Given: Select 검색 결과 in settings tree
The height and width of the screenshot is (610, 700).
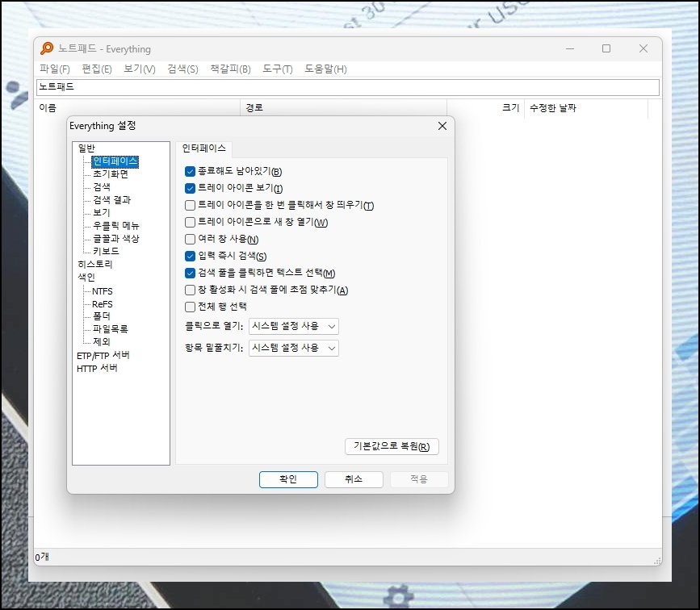Looking at the screenshot, I should [x=111, y=200].
